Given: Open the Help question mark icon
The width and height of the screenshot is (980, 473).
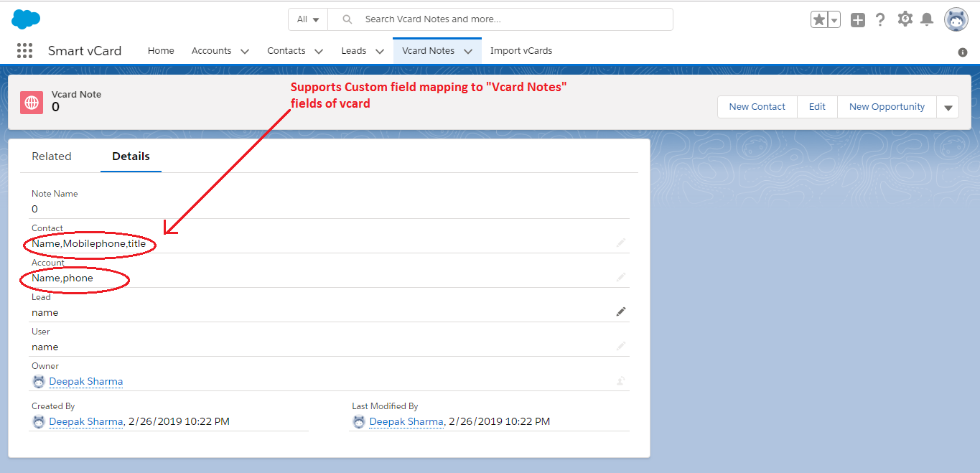Looking at the screenshot, I should point(880,20).
